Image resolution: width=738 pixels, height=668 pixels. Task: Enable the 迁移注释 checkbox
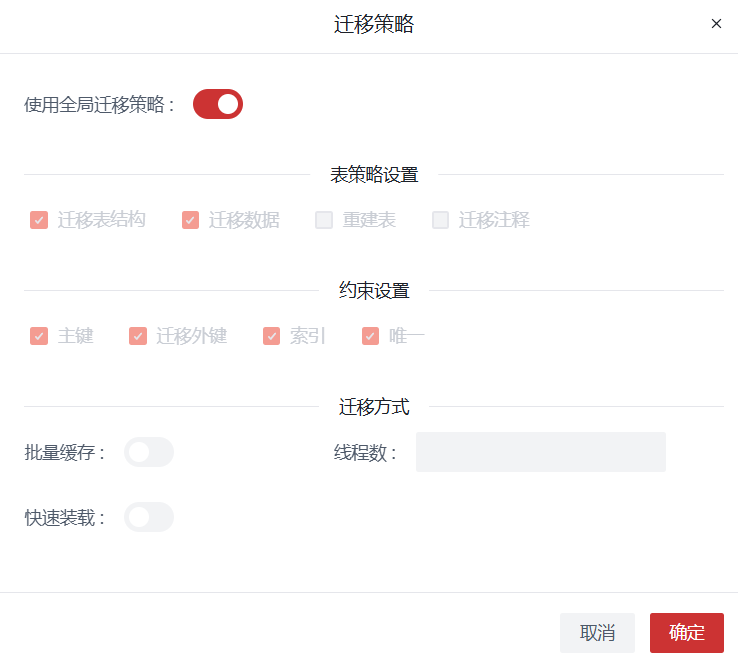click(x=440, y=220)
